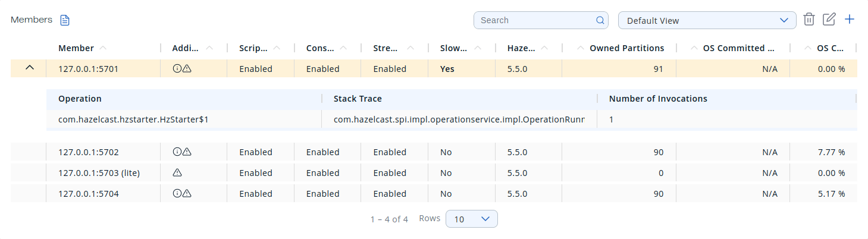Click info icon for member 127.0.0.1:5701
This screenshot has width=868, height=239.
tap(177, 69)
